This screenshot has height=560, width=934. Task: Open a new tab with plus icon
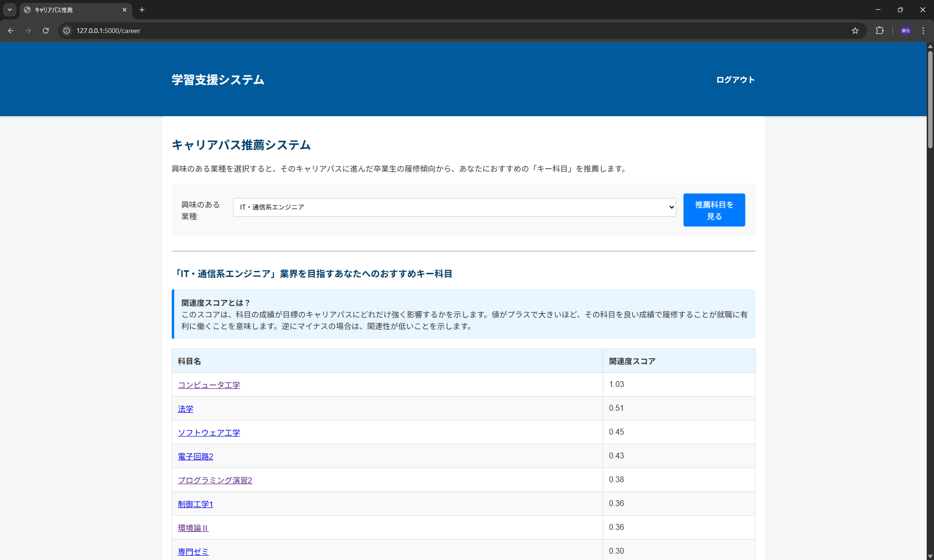pos(142,10)
